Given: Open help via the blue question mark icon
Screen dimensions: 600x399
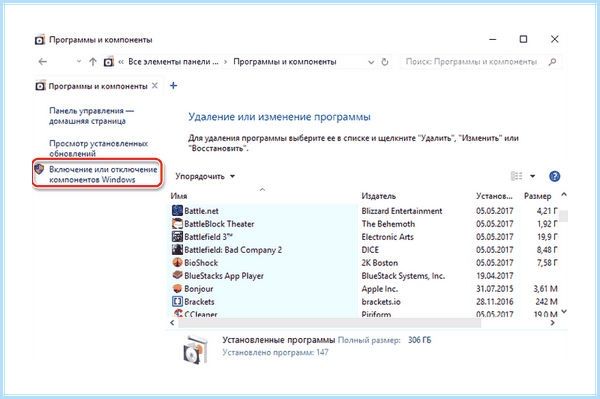Looking at the screenshot, I should coord(554,176).
